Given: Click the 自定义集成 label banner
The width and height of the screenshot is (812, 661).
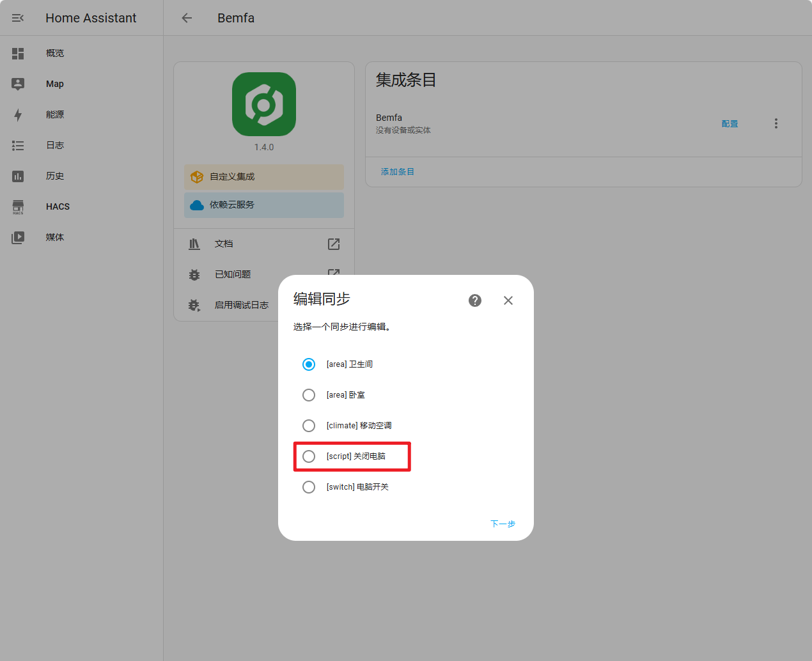Looking at the screenshot, I should [264, 176].
